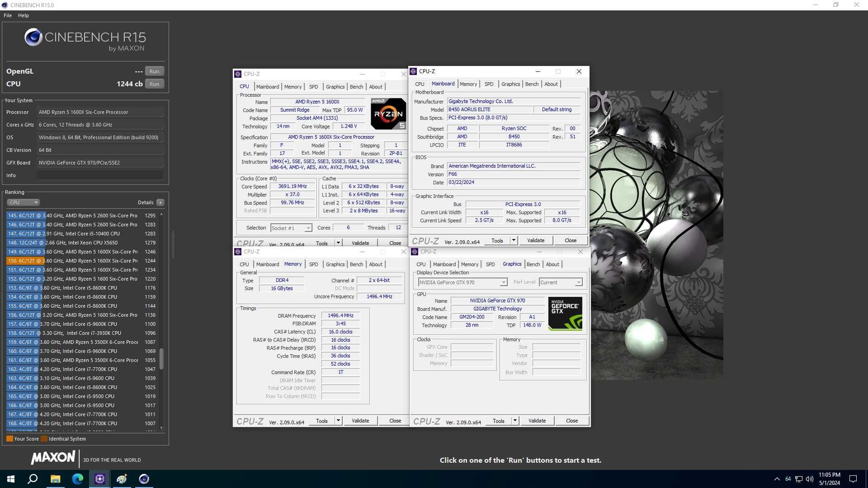Open notification center icon
This screenshot has width=868, height=488.
[853, 479]
